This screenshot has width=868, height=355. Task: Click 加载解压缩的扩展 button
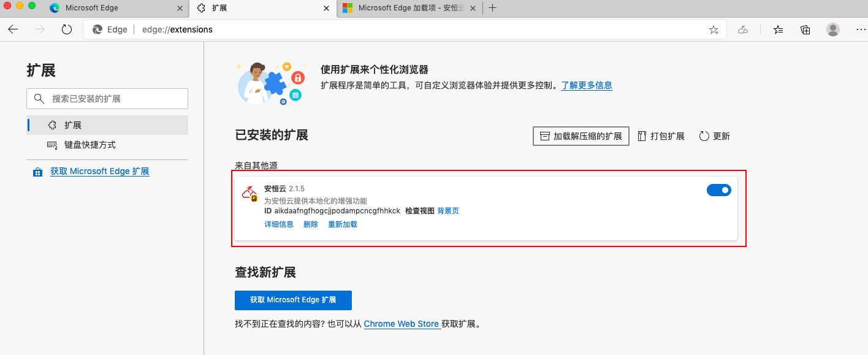point(581,136)
